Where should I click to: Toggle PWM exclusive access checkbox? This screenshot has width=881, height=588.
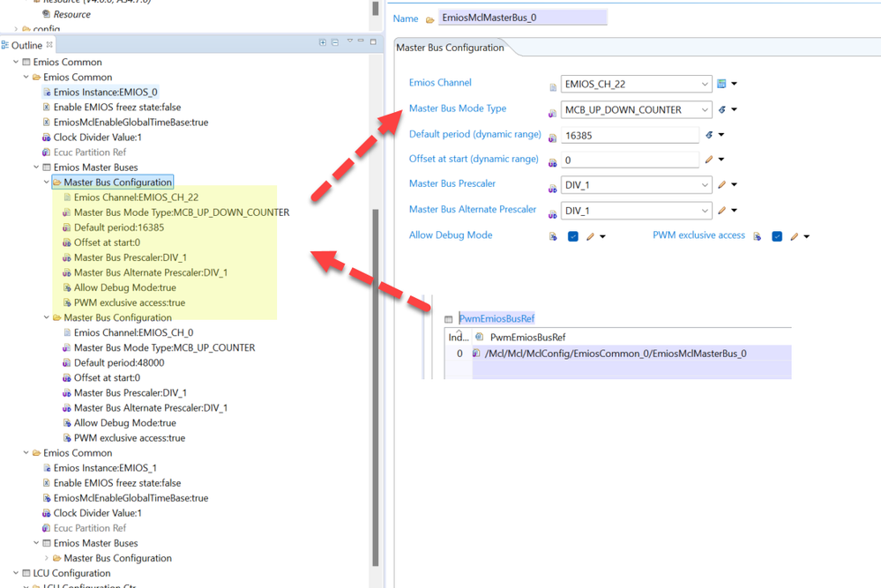pyautogui.click(x=777, y=236)
